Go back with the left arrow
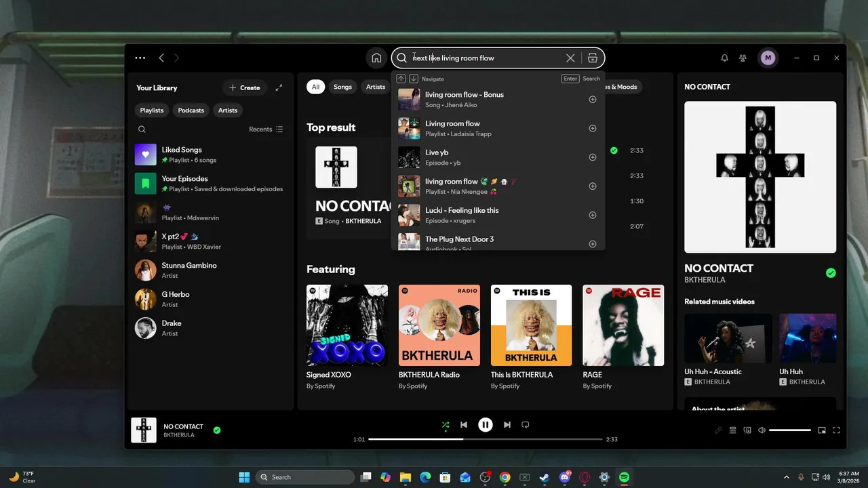This screenshot has height=488, width=868. point(161,58)
